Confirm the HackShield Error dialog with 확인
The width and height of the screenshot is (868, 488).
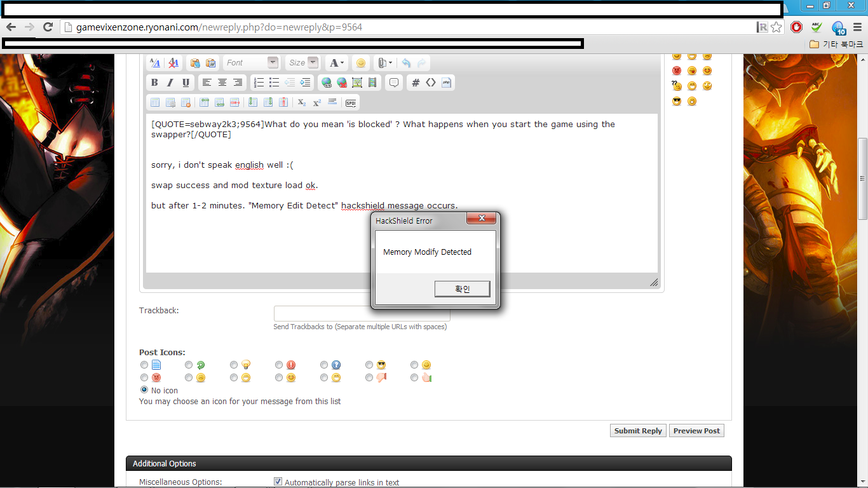462,289
